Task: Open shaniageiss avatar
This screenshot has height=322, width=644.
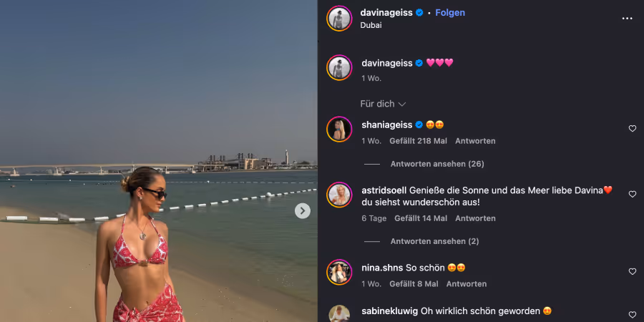Action: click(x=339, y=129)
